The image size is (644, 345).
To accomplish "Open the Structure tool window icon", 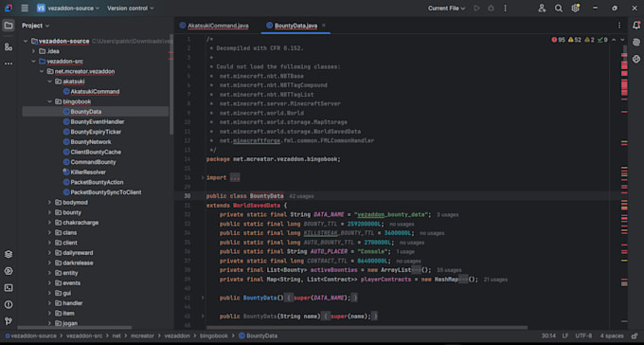I will pyautogui.click(x=9, y=46).
